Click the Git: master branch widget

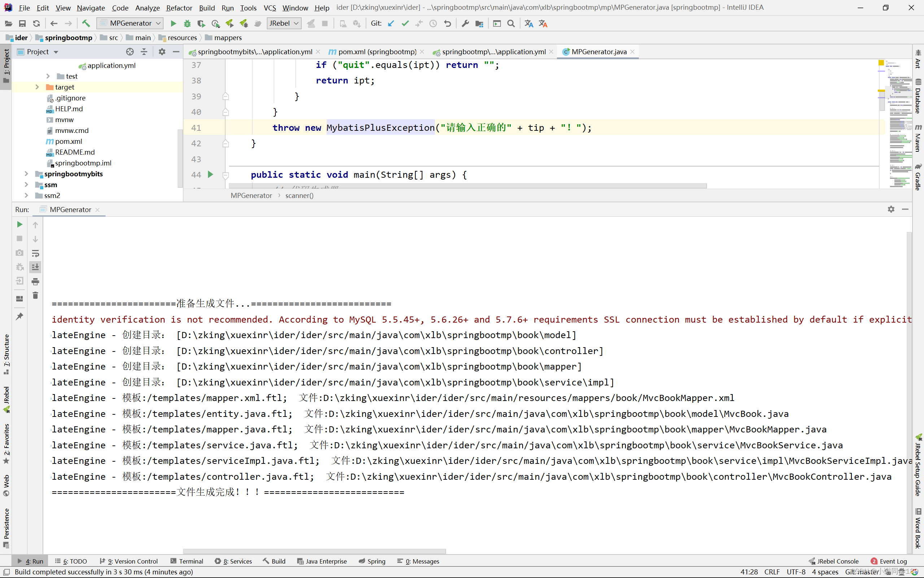pos(862,572)
